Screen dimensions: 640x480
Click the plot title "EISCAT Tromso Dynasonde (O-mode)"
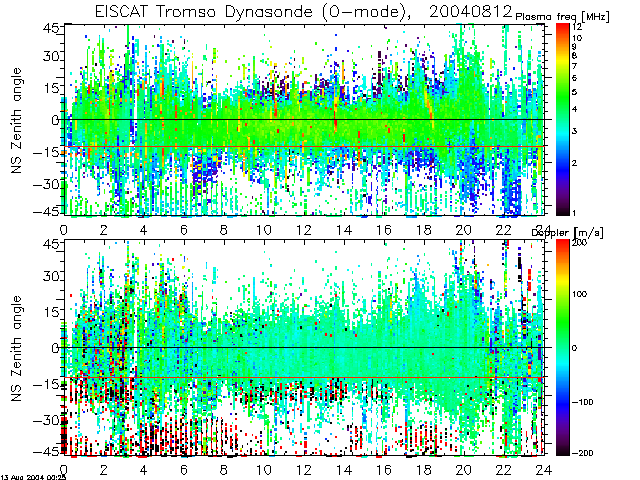[253, 11]
